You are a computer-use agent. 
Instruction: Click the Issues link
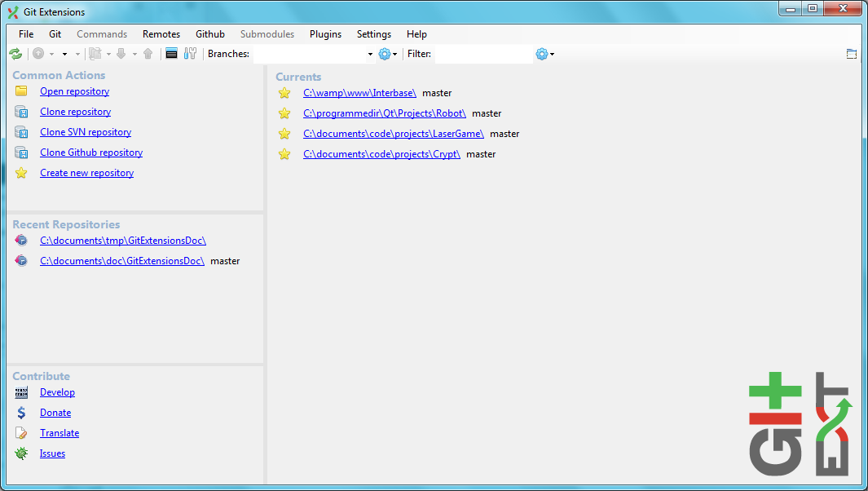point(53,453)
